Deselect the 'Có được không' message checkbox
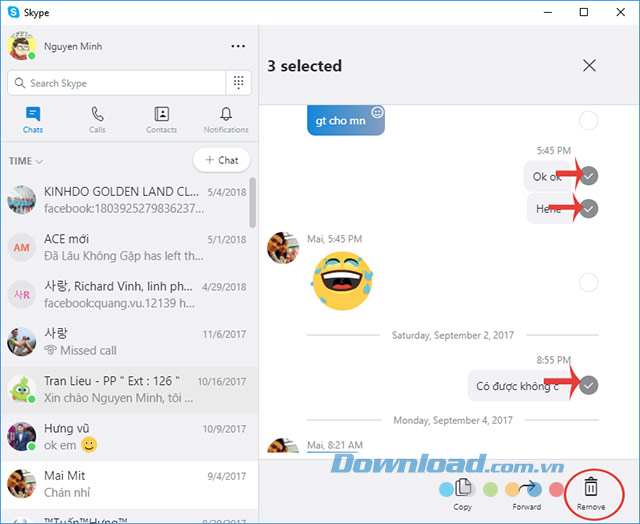Image resolution: width=640 pixels, height=524 pixels. 589,385
